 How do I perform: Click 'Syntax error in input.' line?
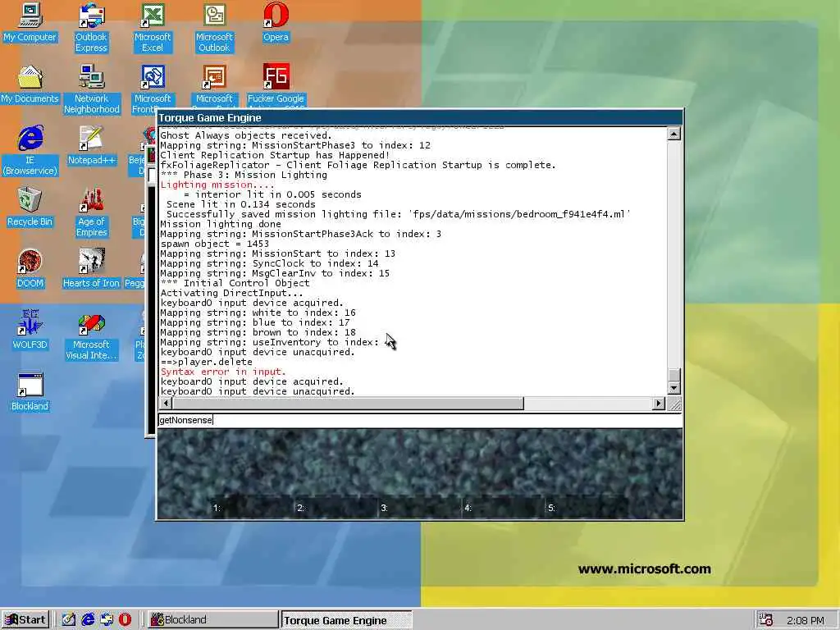tap(223, 372)
